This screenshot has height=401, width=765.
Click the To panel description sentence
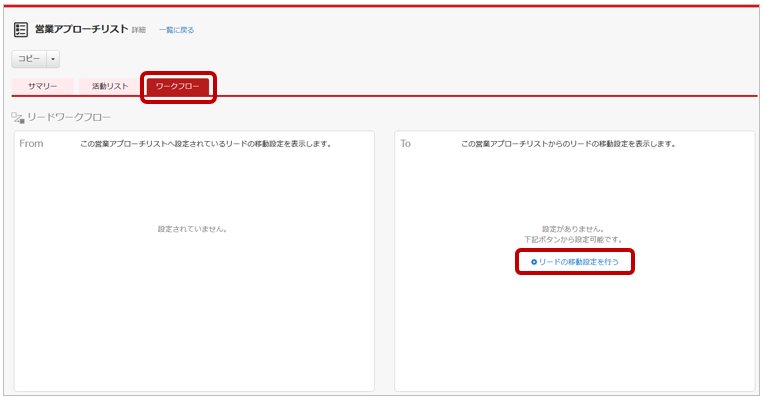coord(568,144)
